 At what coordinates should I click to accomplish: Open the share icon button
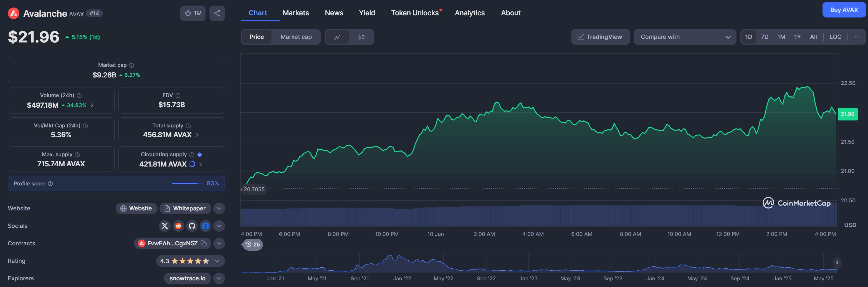(217, 14)
